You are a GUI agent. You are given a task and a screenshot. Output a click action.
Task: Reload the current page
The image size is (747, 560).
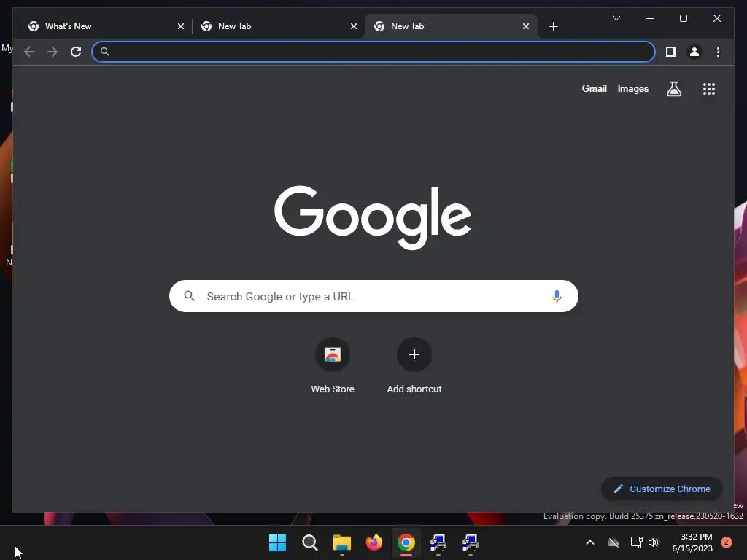click(76, 52)
